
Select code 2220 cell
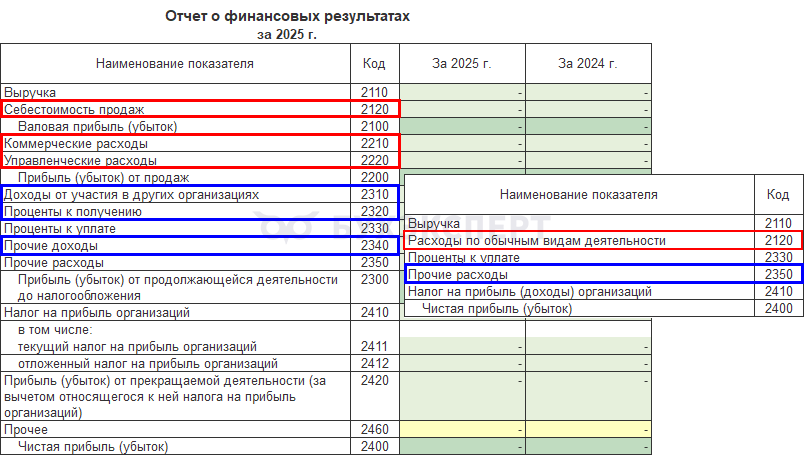[x=375, y=160]
